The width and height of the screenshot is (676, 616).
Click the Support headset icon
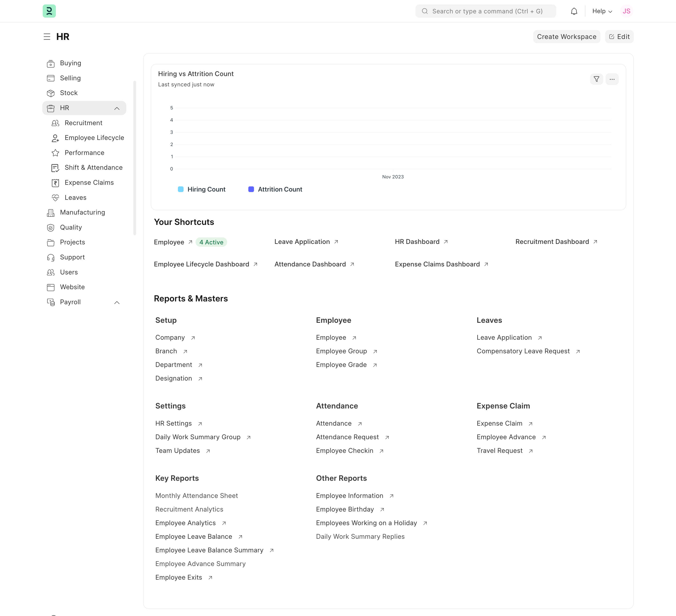click(51, 257)
